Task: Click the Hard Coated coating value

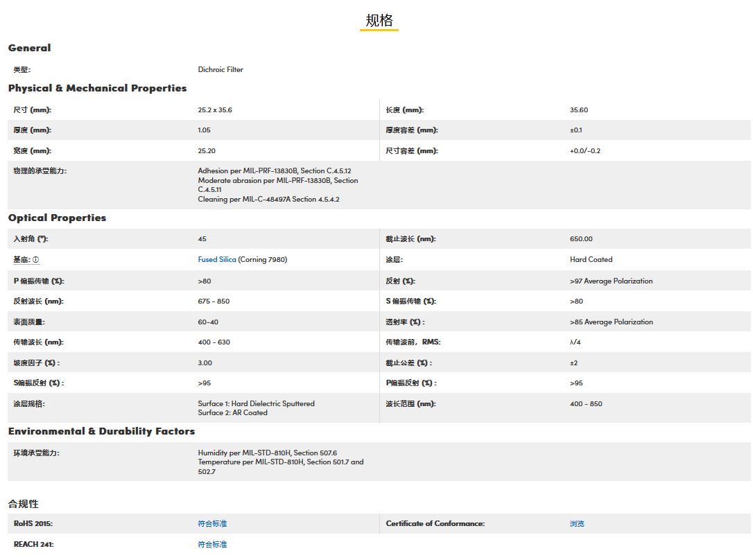Action: [591, 260]
